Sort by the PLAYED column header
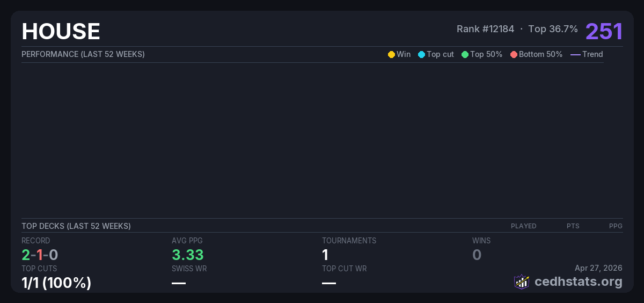The image size is (644, 303). pos(523,226)
